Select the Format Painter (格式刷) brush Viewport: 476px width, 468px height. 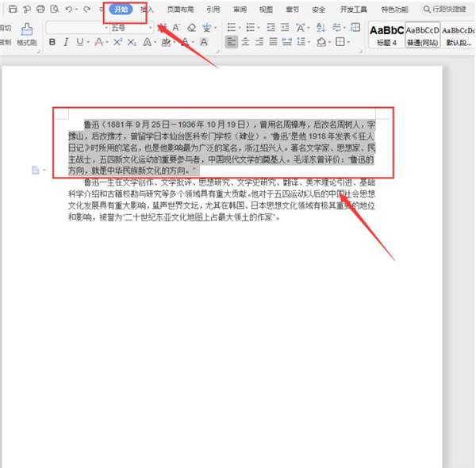coord(27,34)
